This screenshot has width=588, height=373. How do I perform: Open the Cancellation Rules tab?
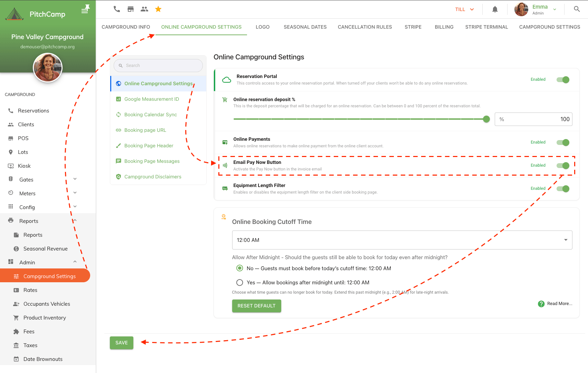point(365,27)
